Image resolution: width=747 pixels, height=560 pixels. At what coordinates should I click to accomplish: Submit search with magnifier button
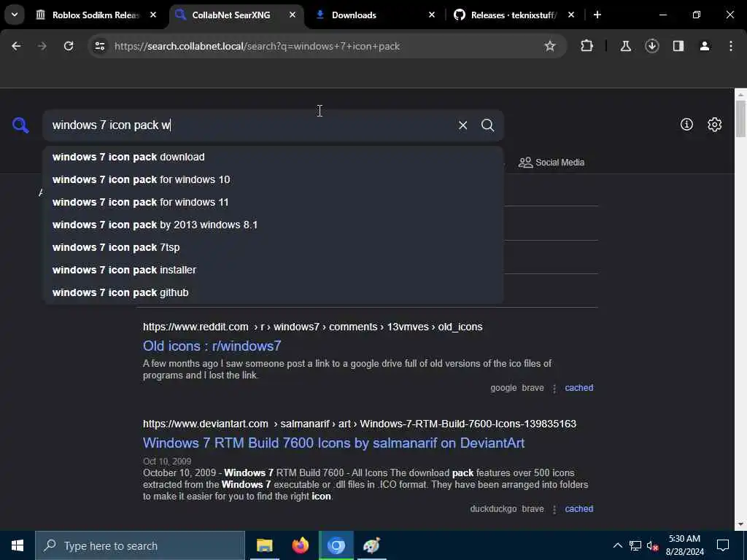487,125
